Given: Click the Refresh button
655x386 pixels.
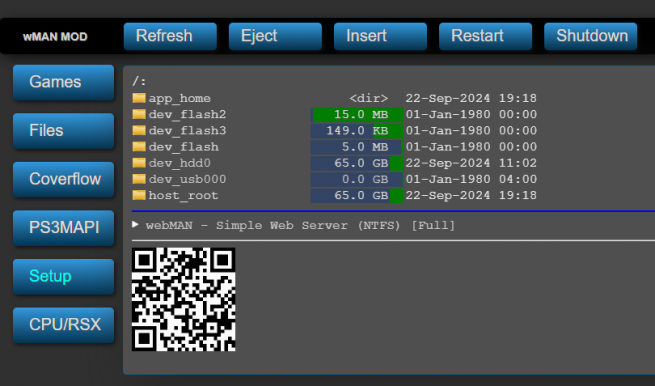Looking at the screenshot, I should 170,36.
